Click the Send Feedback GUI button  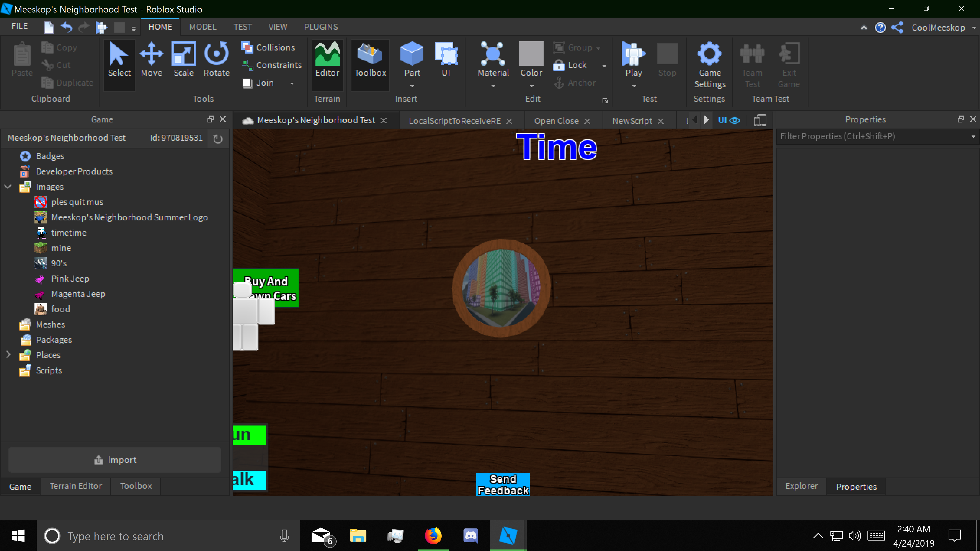[503, 484]
